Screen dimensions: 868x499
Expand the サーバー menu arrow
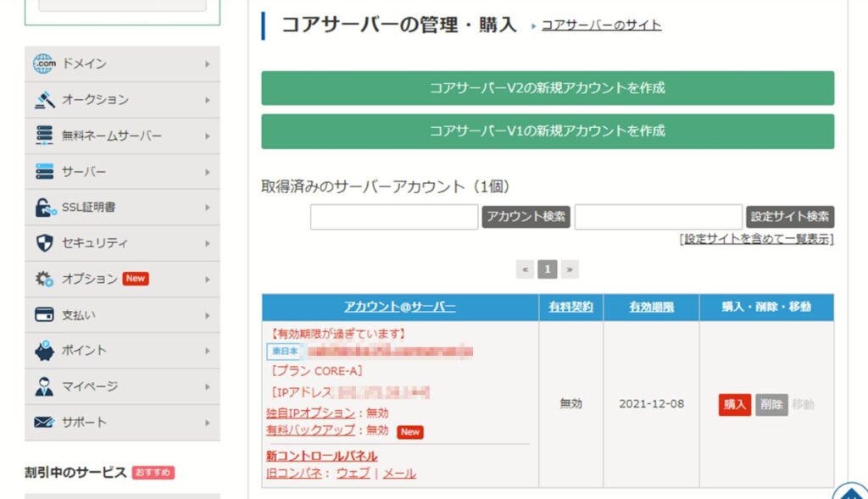[208, 172]
